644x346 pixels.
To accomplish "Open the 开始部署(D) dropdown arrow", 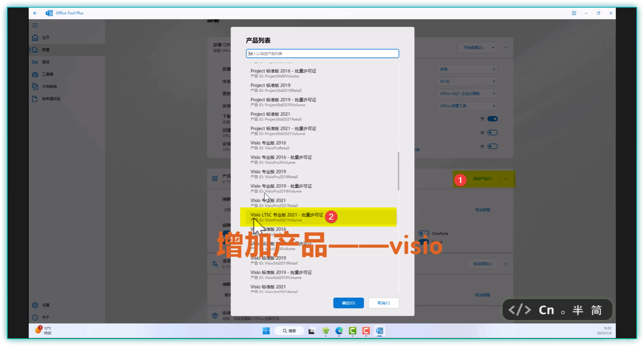I will click(x=493, y=48).
